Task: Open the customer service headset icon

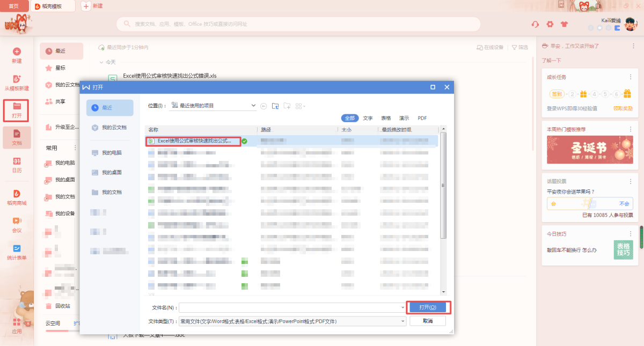Action: (x=535, y=24)
